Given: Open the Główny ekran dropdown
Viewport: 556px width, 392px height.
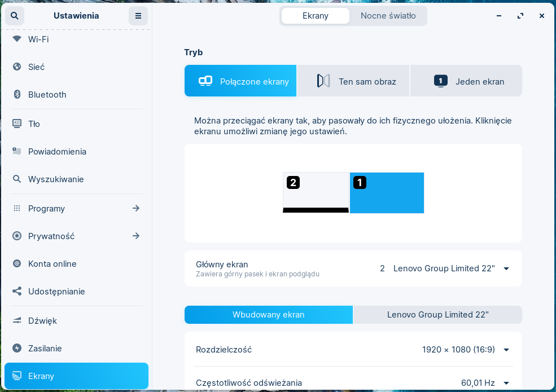Looking at the screenshot, I should click(353, 268).
